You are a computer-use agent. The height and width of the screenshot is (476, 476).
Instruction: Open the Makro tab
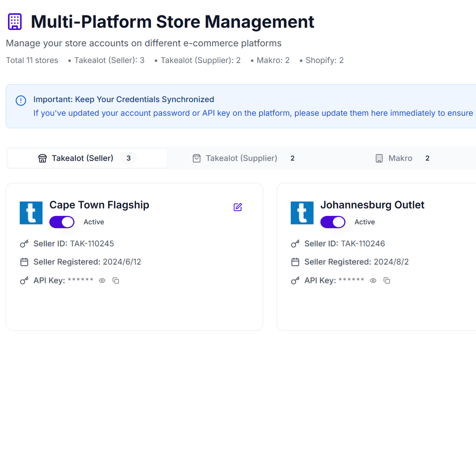(402, 158)
